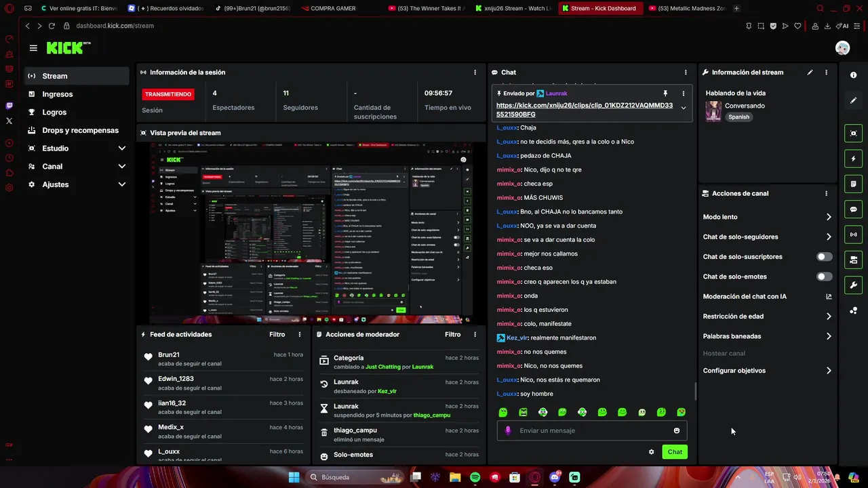Toggle Chat de solo-emotes switch

tap(824, 277)
